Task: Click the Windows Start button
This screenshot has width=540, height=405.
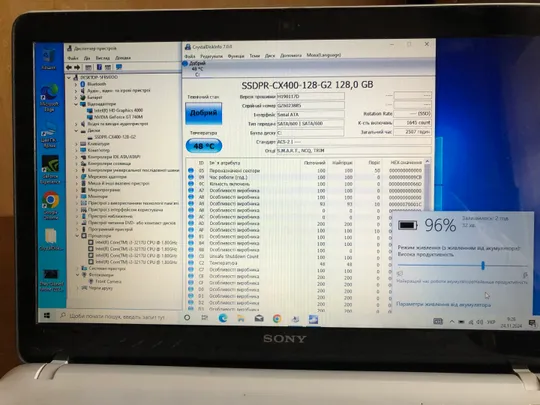Action: coord(48,315)
